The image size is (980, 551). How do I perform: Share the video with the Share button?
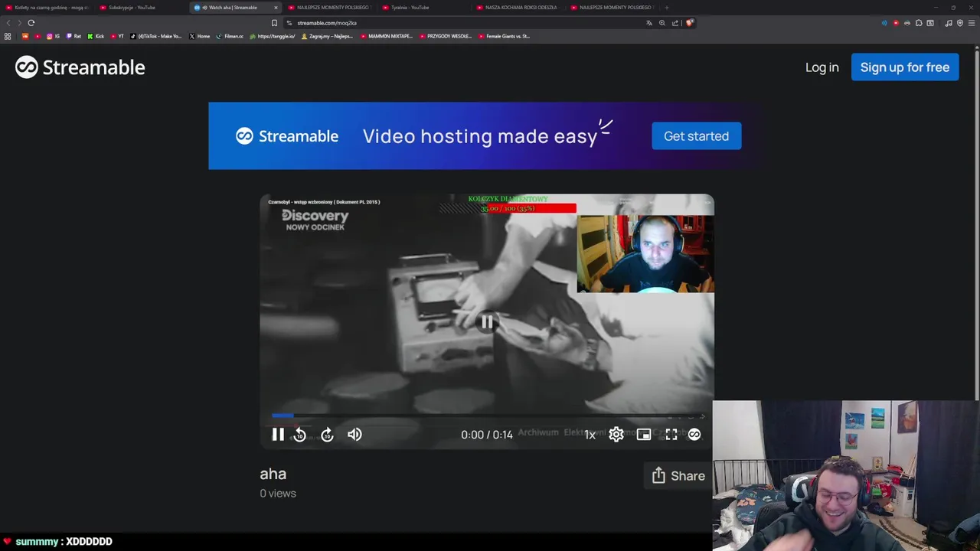coord(678,476)
